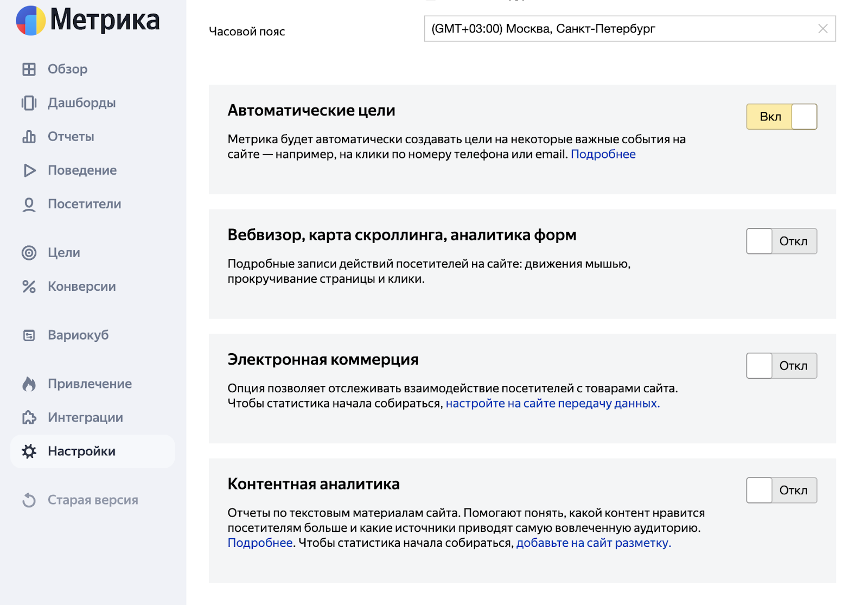Click the Часовой пояс label
Image resolution: width=868 pixels, height=605 pixels.
pos(247,31)
